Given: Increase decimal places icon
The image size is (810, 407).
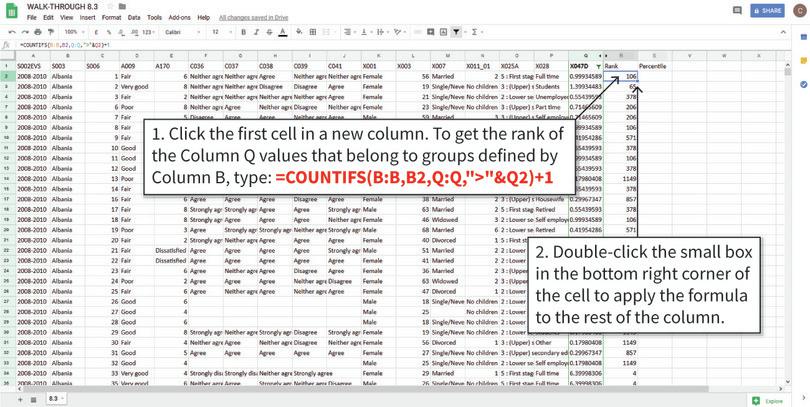Looking at the screenshot, I should tap(134, 32).
